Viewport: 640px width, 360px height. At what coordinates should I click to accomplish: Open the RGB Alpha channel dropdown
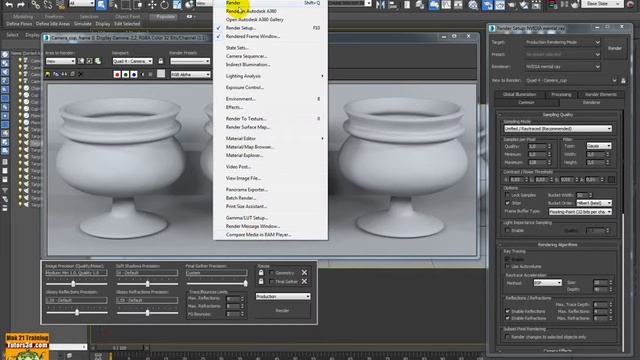pyautogui.click(x=190, y=74)
